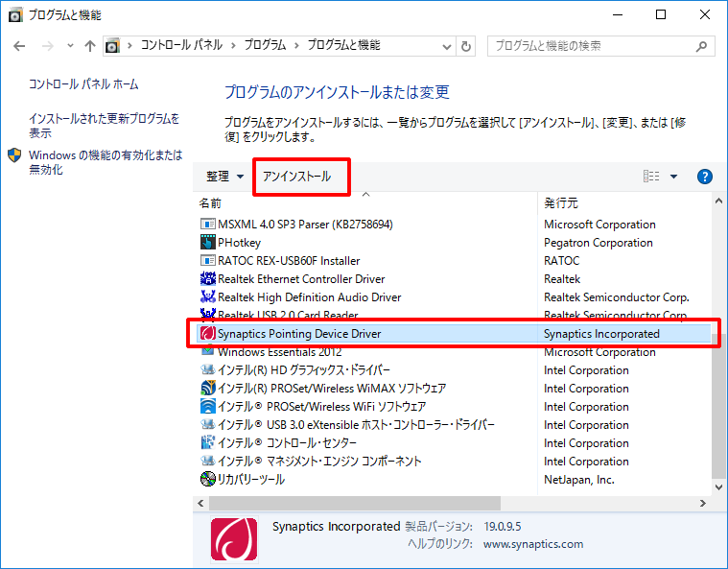Expand view options dropdown arrow
This screenshot has height=569, width=728.
(673, 177)
